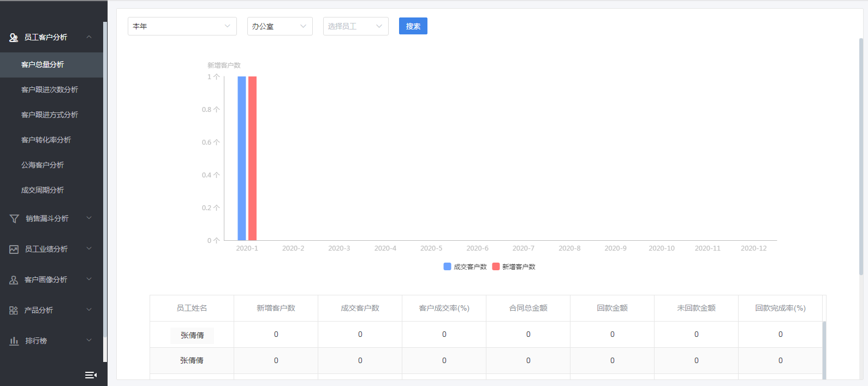
Task: Toggle 新增客户数 legend series visibility
Action: pos(513,267)
